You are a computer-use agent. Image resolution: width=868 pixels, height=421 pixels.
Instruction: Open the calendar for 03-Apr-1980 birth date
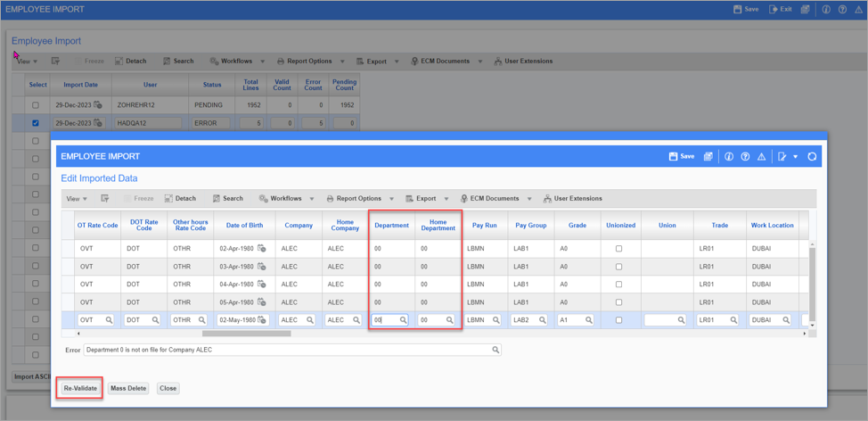click(x=261, y=267)
